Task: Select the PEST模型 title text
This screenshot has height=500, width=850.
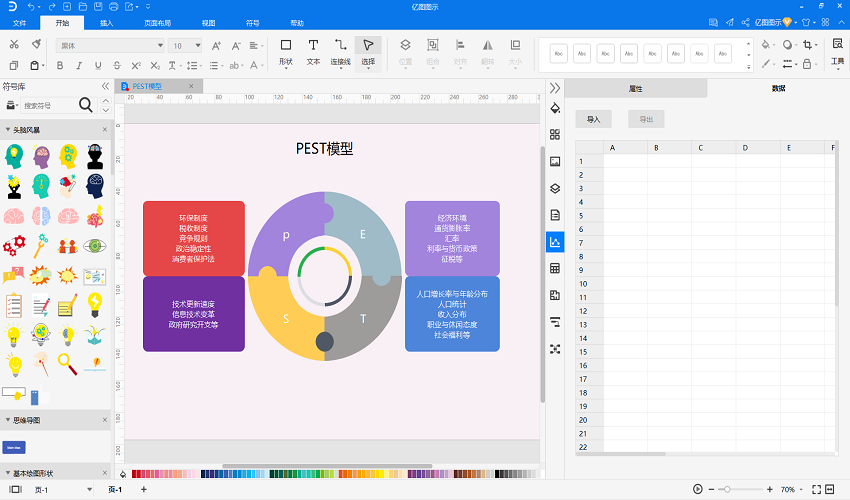Action: (x=324, y=149)
